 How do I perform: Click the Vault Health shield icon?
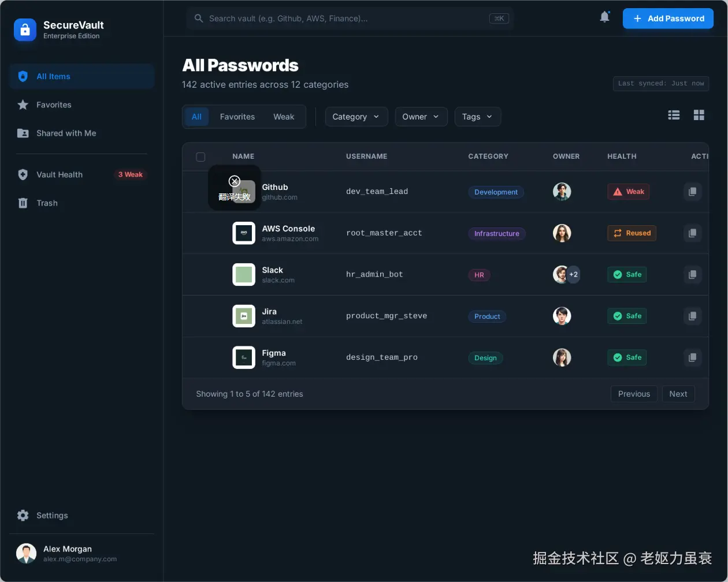coord(23,174)
